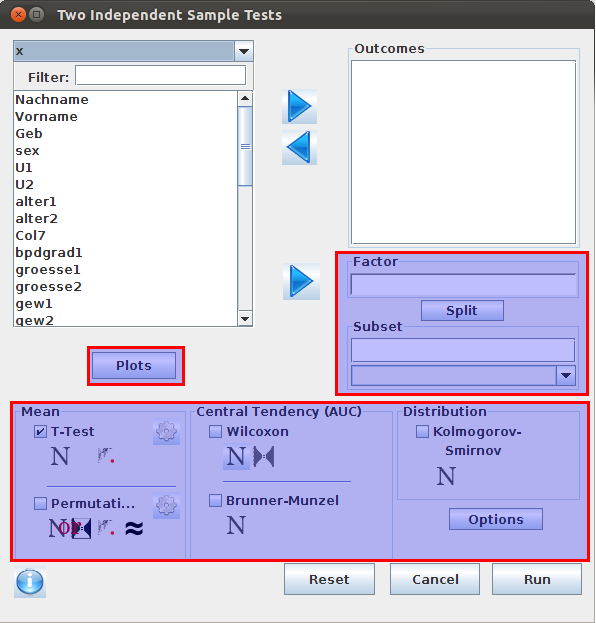Click the Run button

tap(537, 579)
